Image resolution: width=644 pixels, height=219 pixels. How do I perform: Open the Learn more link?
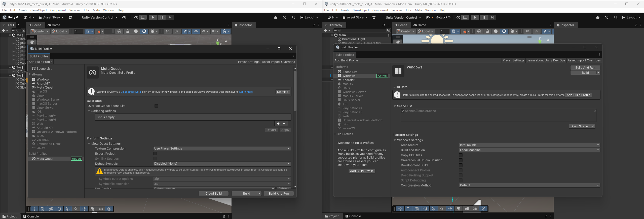click(246, 92)
